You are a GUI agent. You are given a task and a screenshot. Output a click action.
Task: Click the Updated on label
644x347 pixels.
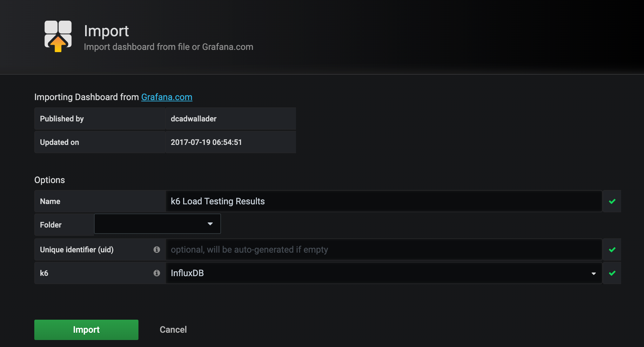point(59,142)
